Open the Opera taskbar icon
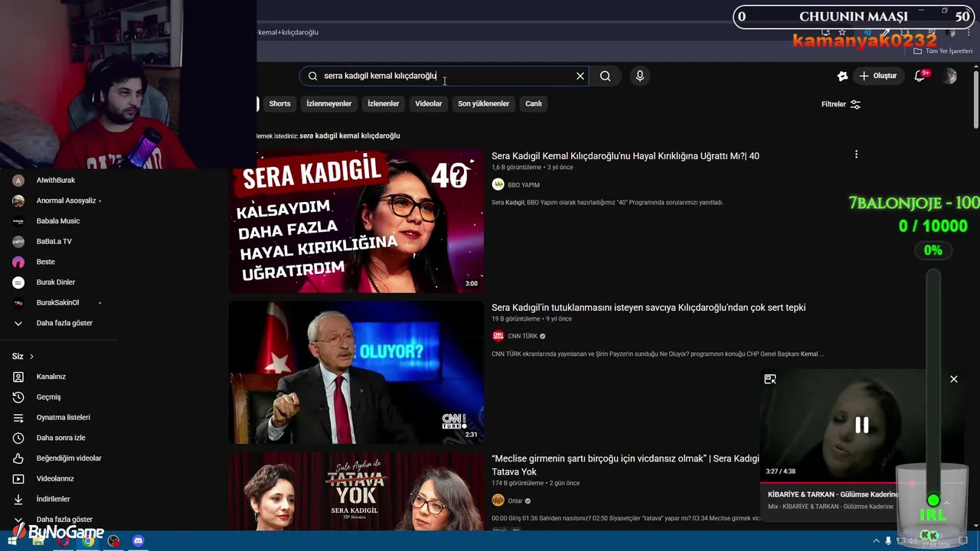This screenshot has width=980, height=551. [x=64, y=541]
